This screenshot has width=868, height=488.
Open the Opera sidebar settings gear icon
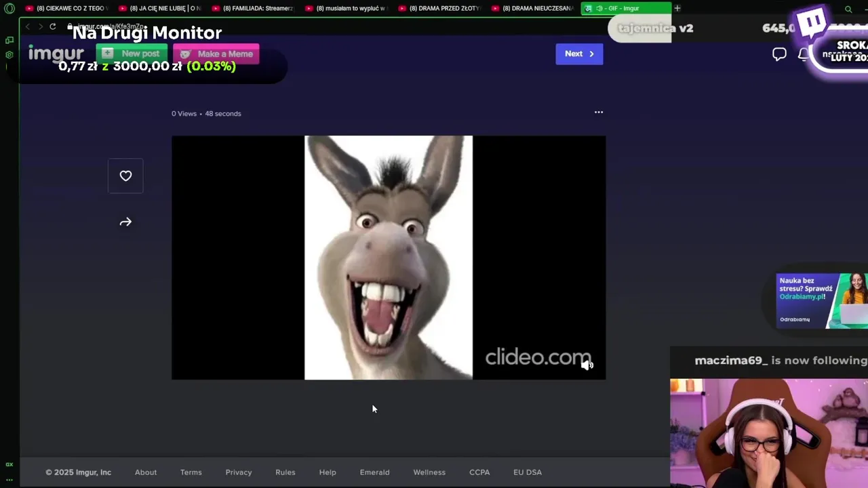click(9, 55)
